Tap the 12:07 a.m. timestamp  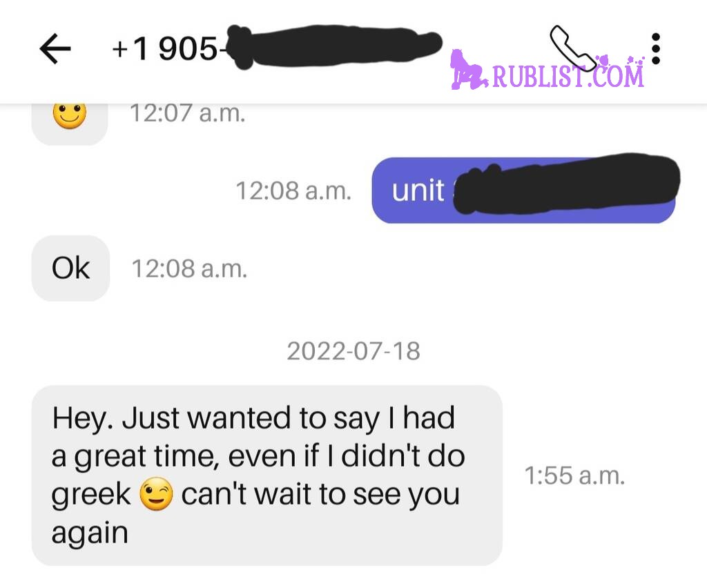point(188,113)
